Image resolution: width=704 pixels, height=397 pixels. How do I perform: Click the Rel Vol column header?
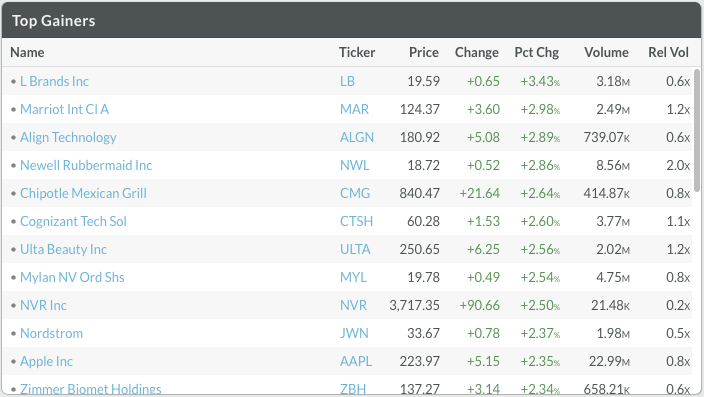(x=668, y=53)
